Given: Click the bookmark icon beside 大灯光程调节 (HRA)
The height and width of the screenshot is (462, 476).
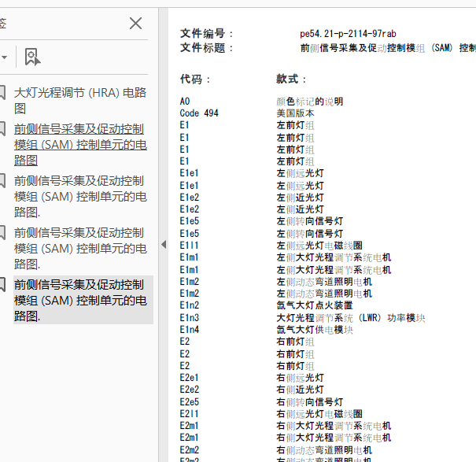Looking at the screenshot, I should pos(2,93).
